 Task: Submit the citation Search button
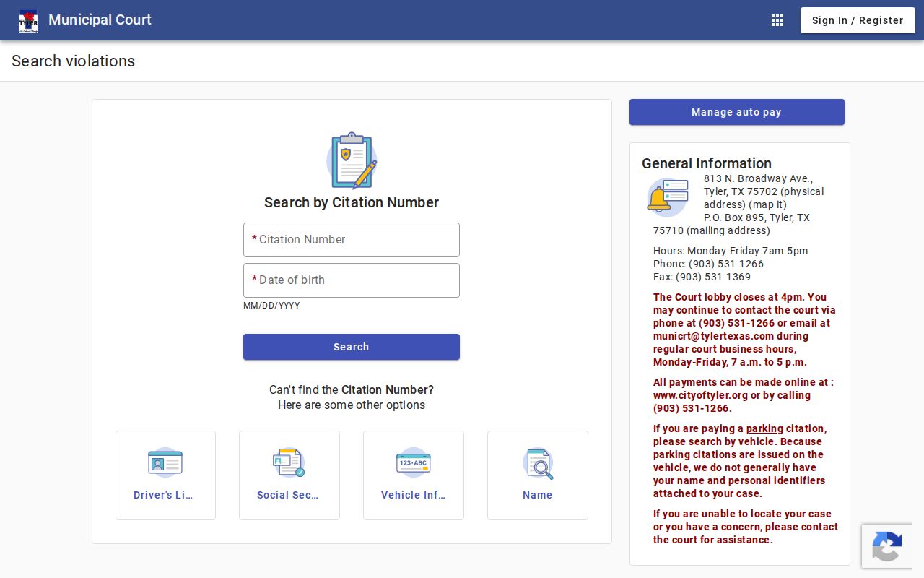352,347
